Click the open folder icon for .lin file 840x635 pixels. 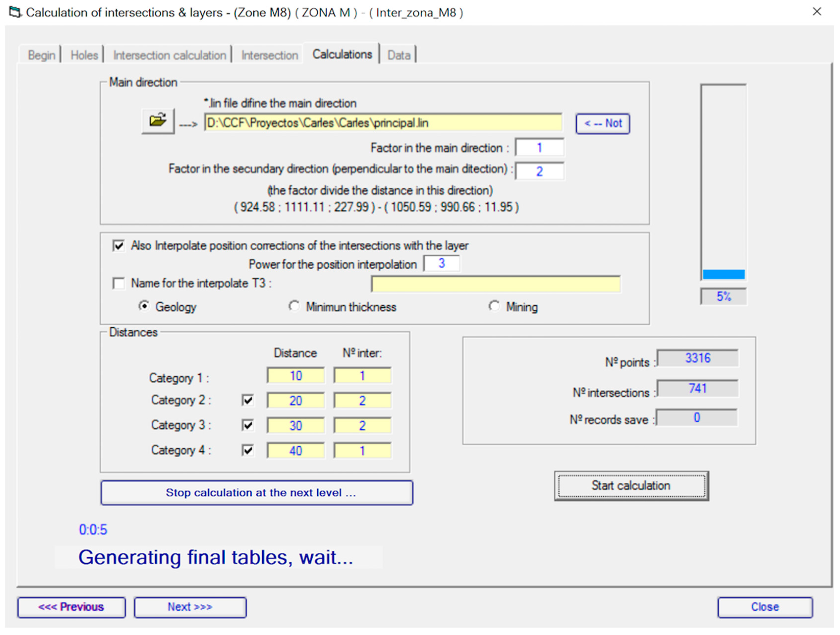point(158,121)
